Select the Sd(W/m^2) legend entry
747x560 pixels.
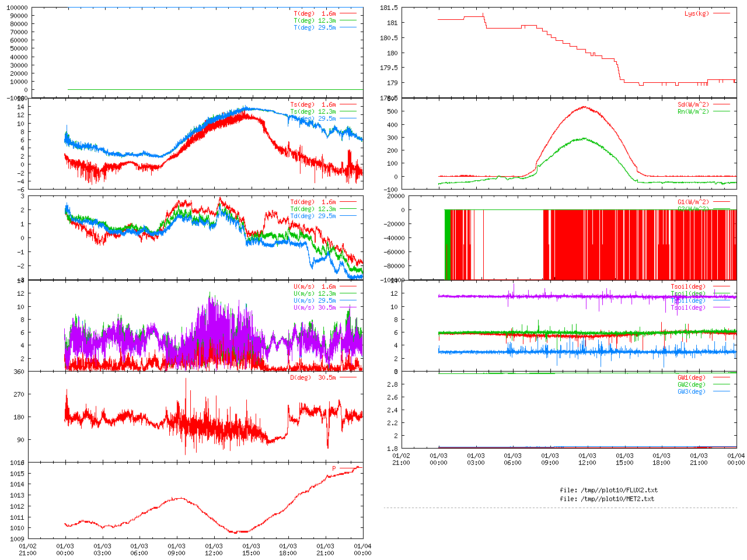tap(693, 105)
